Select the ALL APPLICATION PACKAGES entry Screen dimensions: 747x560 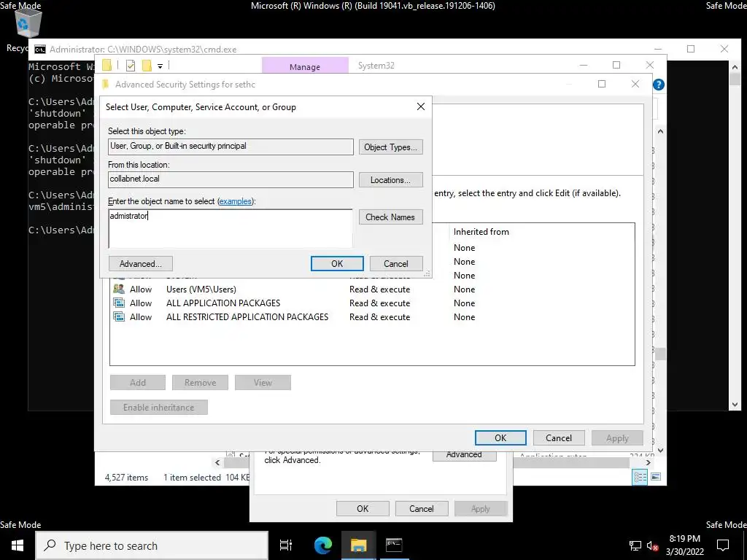pos(371,303)
